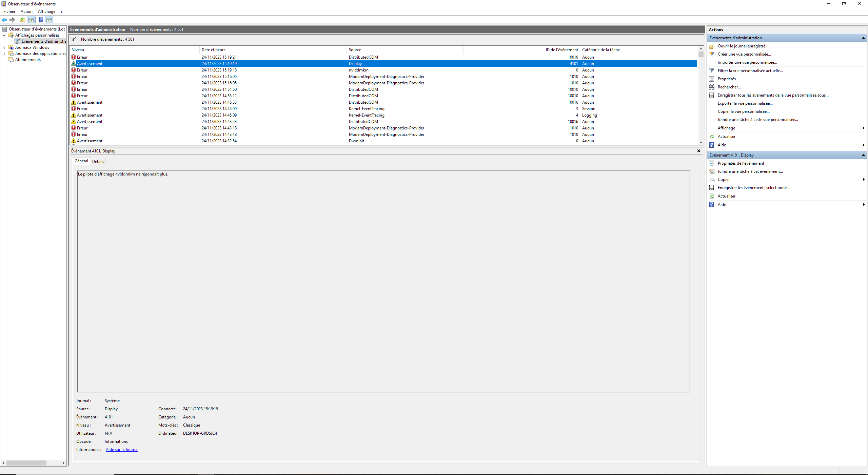
Task: Collapse the Événement 4101, Display actions section
Action: tap(863, 155)
